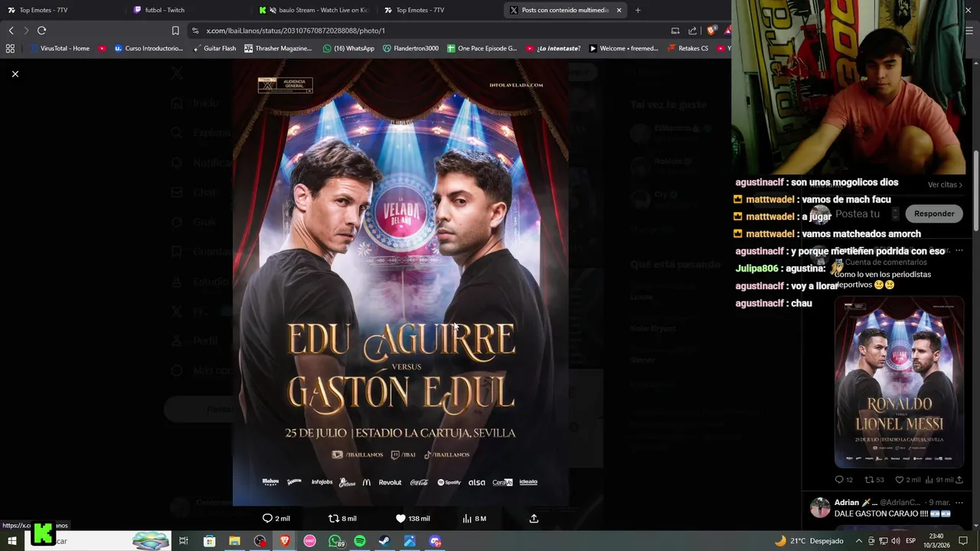Open the VirusTotal - Home bookmark
The height and width of the screenshot is (551, 980).
59,48
